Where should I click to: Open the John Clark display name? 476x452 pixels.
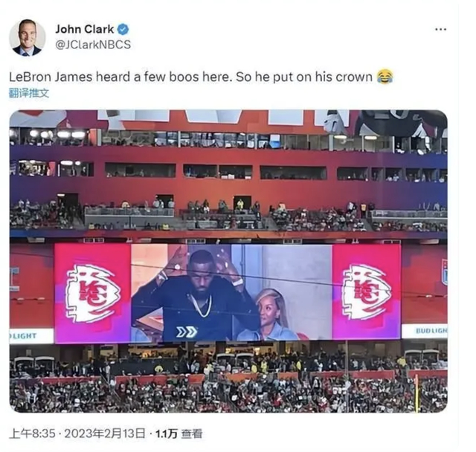[x=85, y=29]
